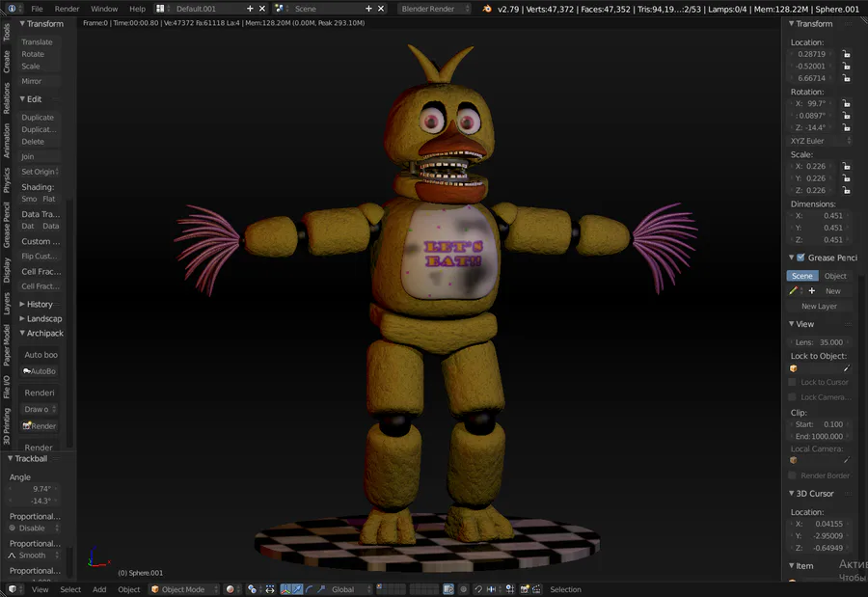Screen dimensions: 868x597
Task: Open the Render menu
Action: pos(67,9)
